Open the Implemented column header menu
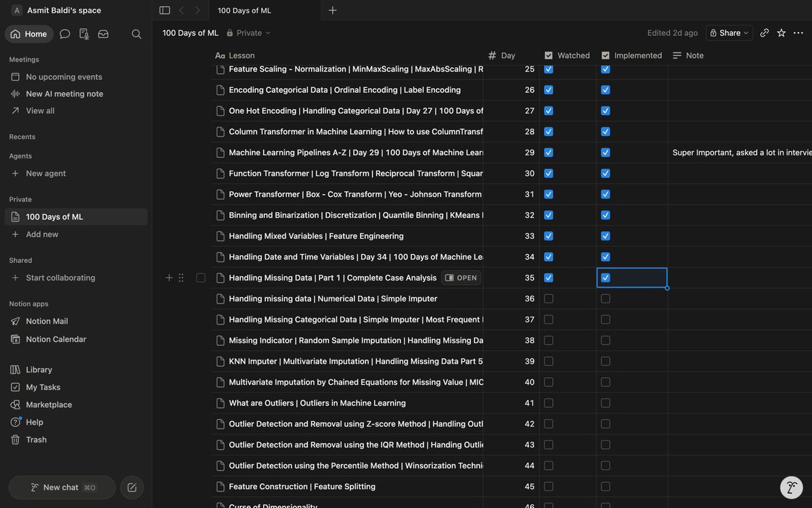The image size is (812, 508). (632, 56)
